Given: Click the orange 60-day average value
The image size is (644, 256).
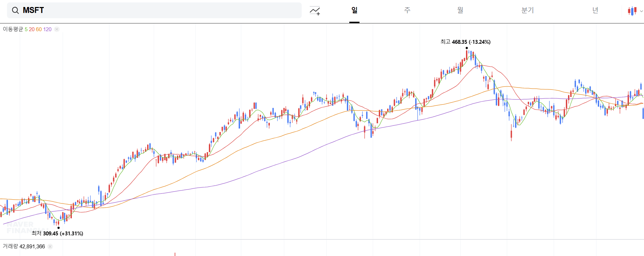Looking at the screenshot, I should 39,29.
